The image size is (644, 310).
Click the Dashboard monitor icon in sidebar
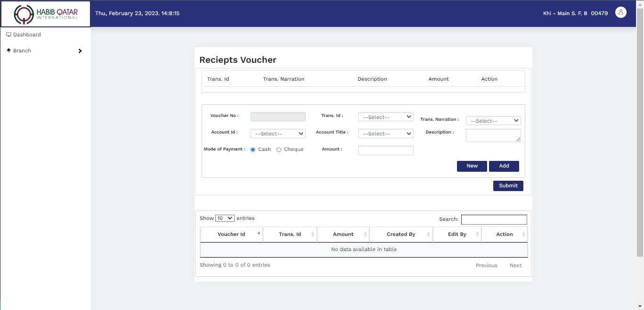coord(8,34)
